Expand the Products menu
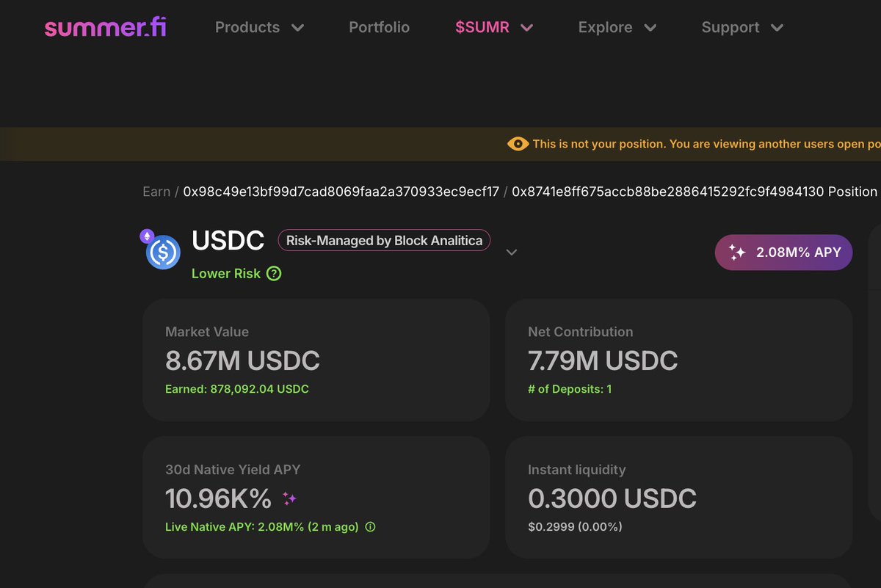This screenshot has width=881, height=588. tap(259, 28)
